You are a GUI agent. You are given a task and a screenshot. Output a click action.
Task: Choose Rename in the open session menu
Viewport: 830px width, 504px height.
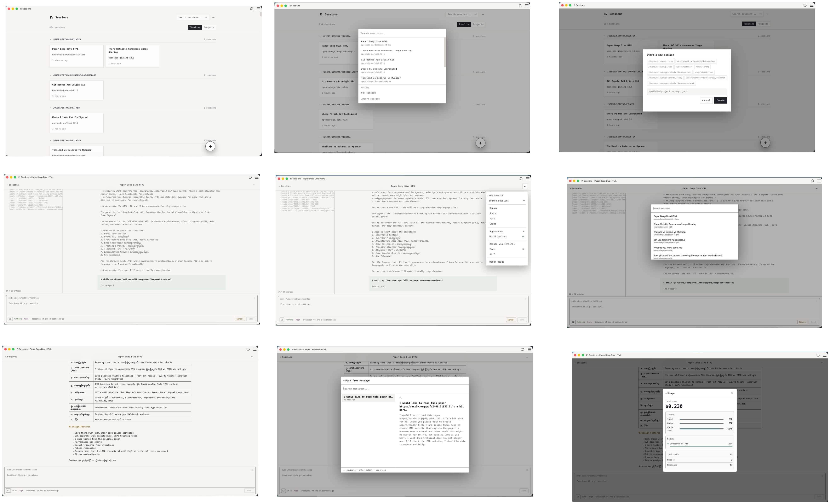pos(507,208)
